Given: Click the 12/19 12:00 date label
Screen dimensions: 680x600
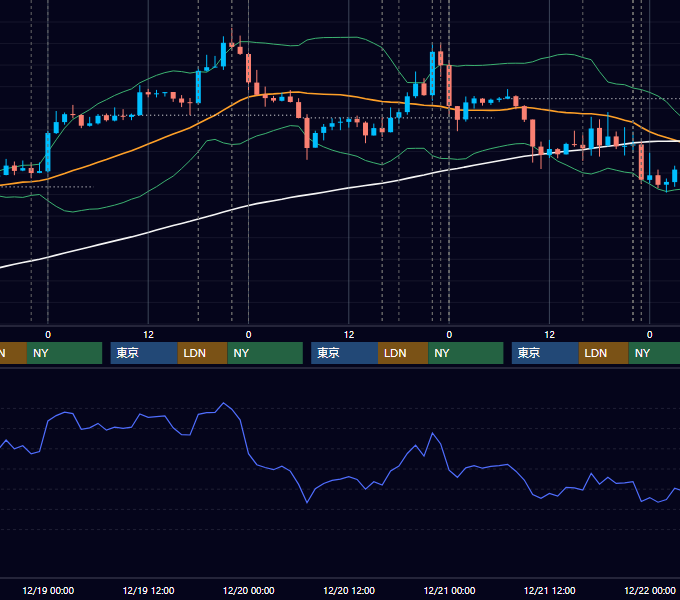Looking at the screenshot, I should 148,590.
